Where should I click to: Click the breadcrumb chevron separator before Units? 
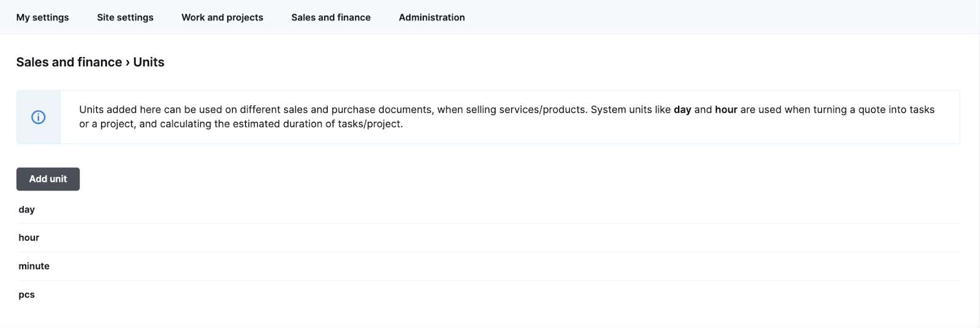127,63
